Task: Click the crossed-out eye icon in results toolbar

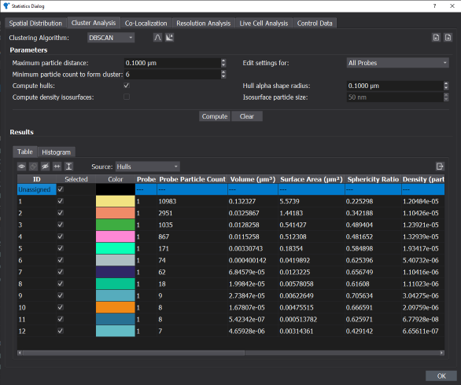Action: pyautogui.click(x=45, y=166)
